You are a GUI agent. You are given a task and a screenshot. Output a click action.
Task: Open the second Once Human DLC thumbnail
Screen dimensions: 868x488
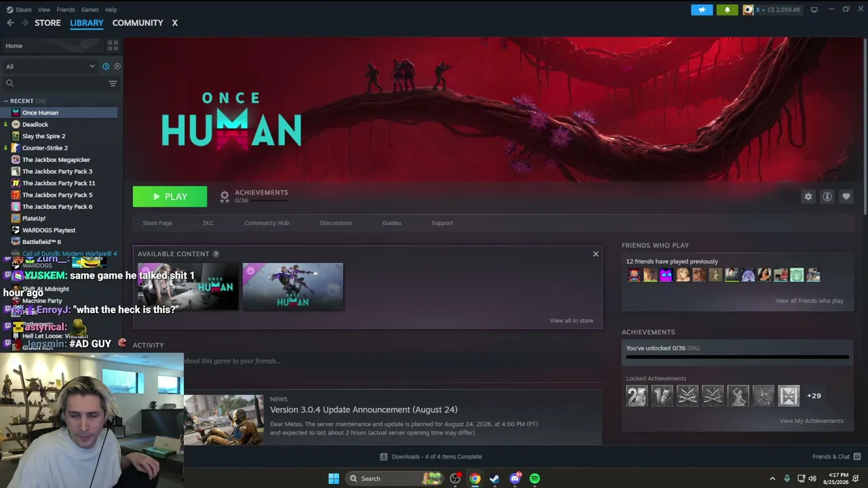293,287
